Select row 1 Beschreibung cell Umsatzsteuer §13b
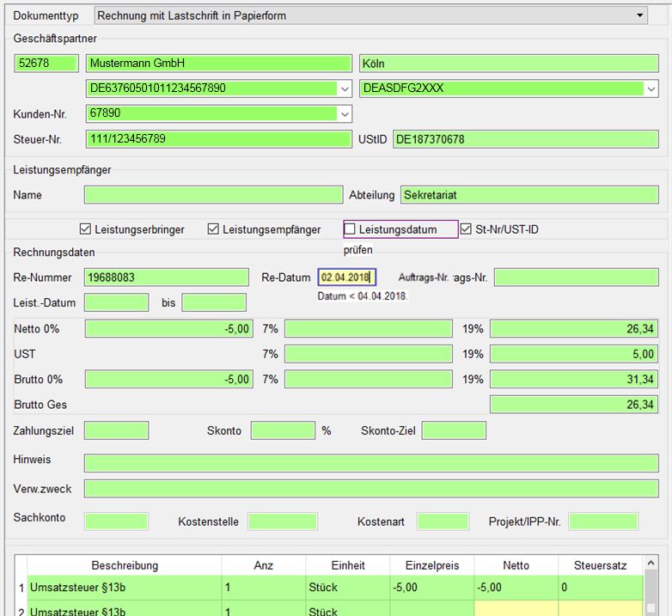Screen dimensions: 672x616 [125, 588]
